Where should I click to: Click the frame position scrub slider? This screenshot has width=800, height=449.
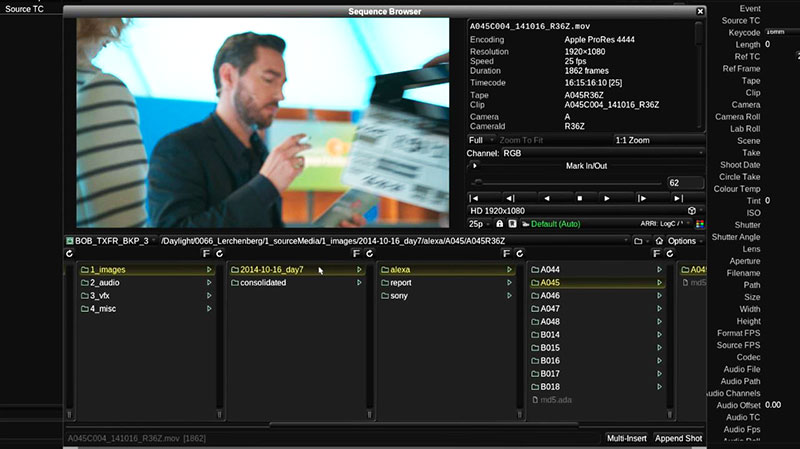[568, 183]
